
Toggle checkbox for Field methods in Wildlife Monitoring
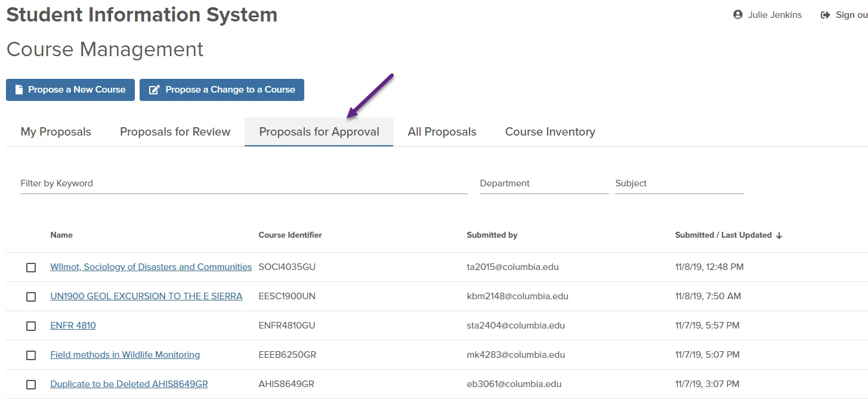point(31,355)
